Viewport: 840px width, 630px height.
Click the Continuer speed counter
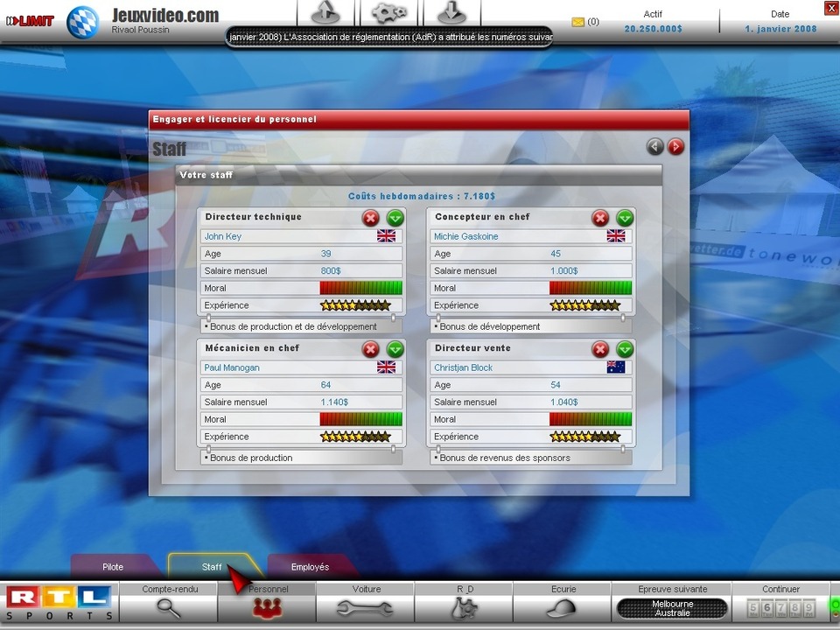click(781, 608)
